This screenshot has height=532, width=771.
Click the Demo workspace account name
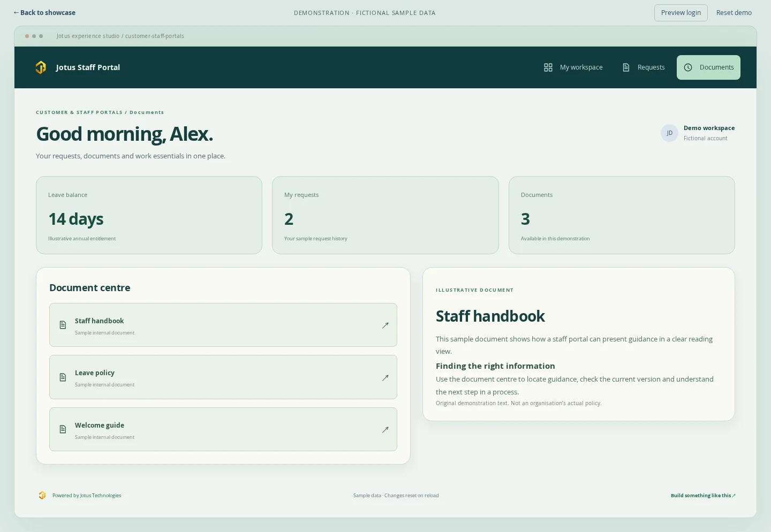(x=709, y=128)
